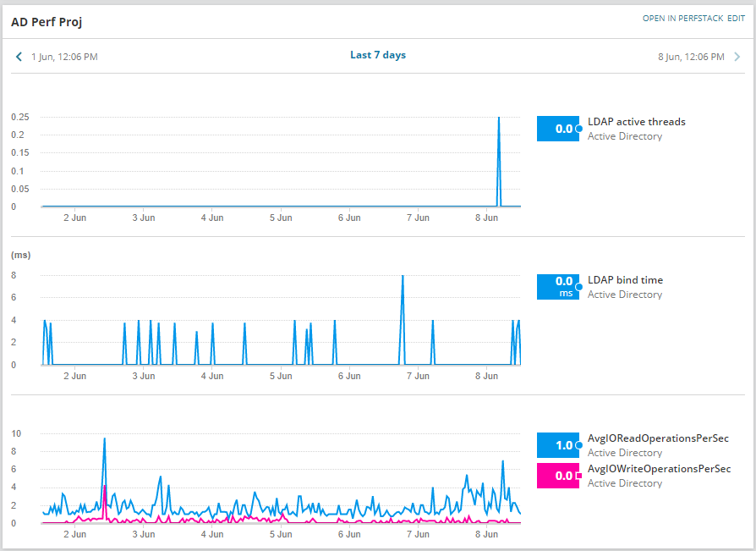756x551 pixels.
Task: Click the 8 Jun, 12:06 PM end date
Action: [692, 57]
